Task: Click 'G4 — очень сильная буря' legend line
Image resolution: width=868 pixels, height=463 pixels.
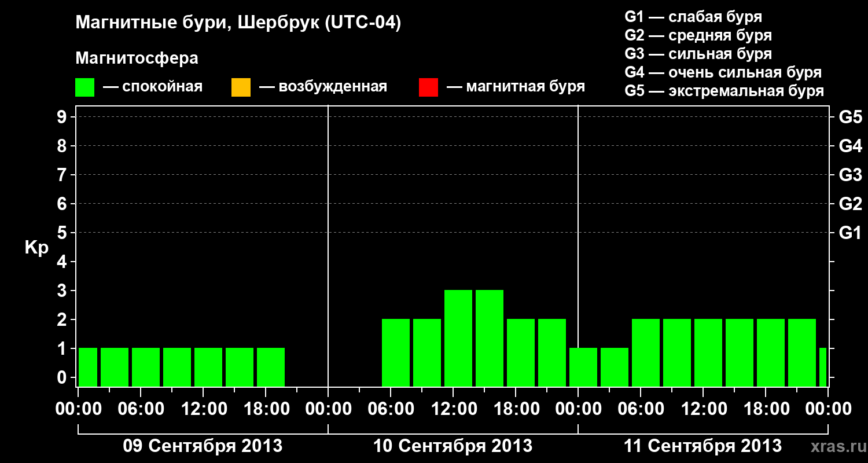Action: (723, 72)
